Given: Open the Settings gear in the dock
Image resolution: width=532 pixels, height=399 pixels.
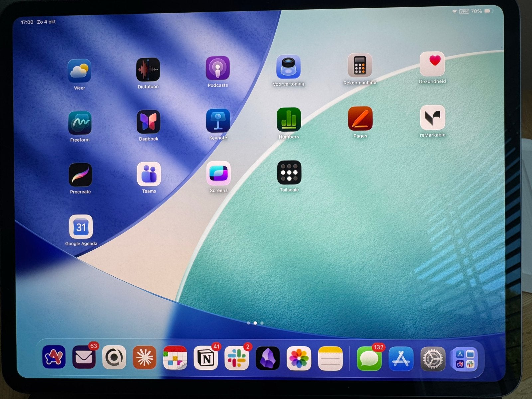Looking at the screenshot, I should pos(433,359).
